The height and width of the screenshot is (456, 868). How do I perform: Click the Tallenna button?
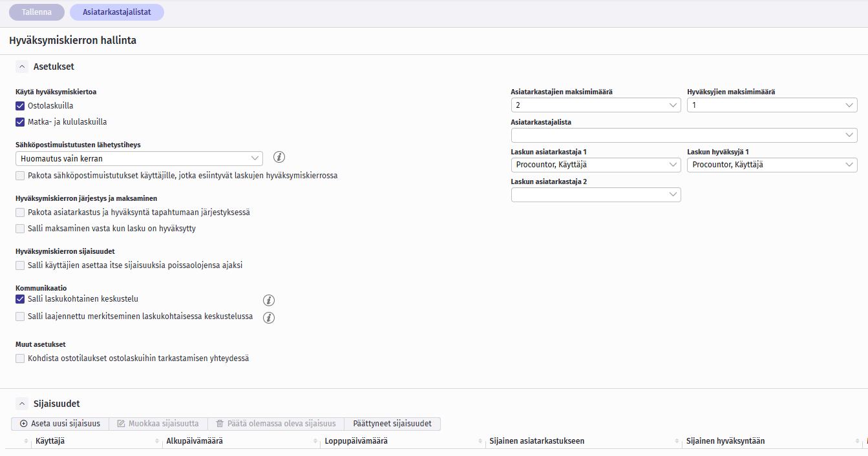(x=37, y=12)
